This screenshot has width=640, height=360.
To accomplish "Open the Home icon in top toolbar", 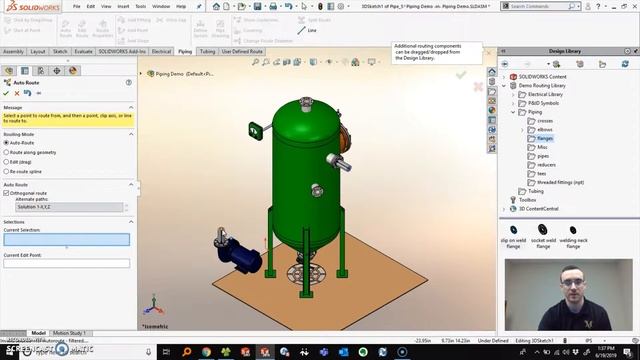I will [x=216, y=6].
